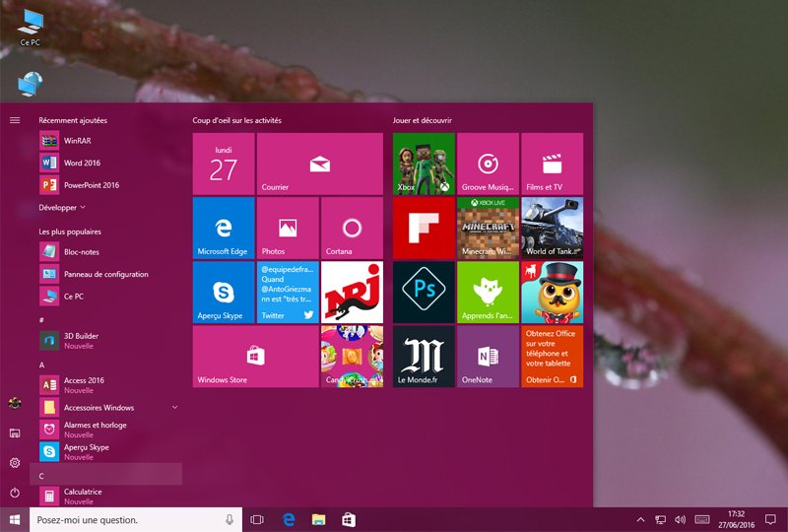Open the Windows Store tile
Viewport: 788px width, 532px height.
pos(255,357)
